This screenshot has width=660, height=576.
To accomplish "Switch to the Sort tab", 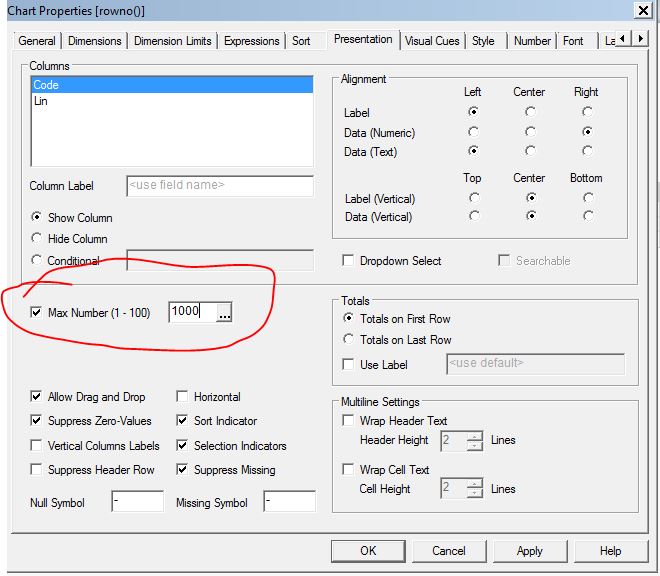I will coord(301,41).
